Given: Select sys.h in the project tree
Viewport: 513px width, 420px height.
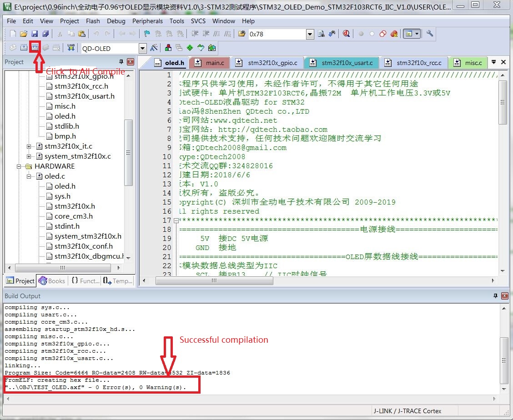Looking at the screenshot, I should pos(62,196).
